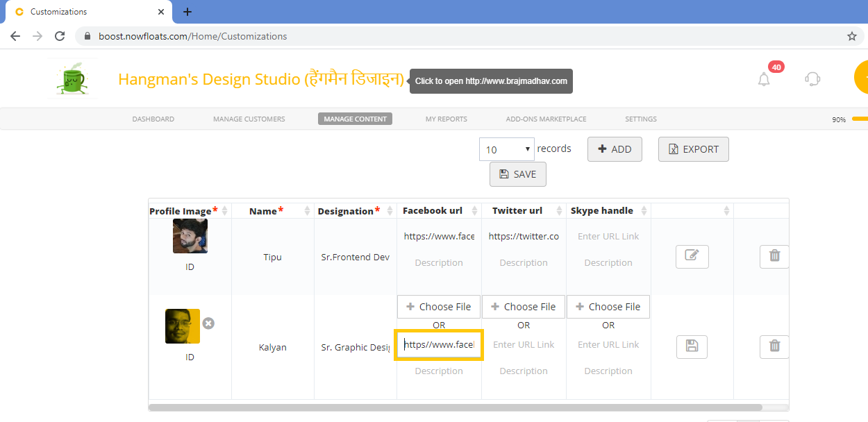
Task: Open the notifications bell icon
Action: (x=764, y=78)
